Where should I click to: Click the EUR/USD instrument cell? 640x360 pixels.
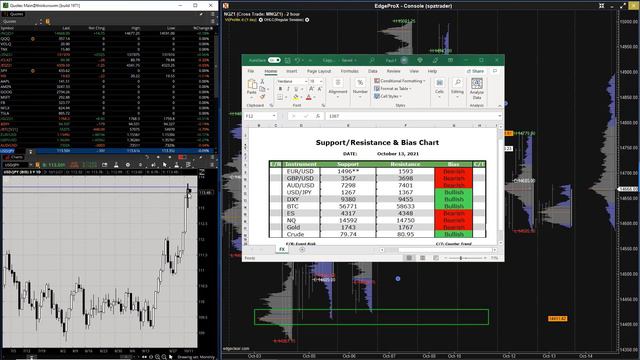[x=300, y=171]
